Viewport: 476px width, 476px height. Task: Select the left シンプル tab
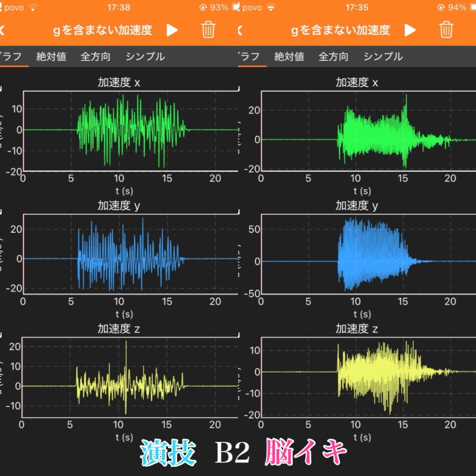point(145,57)
